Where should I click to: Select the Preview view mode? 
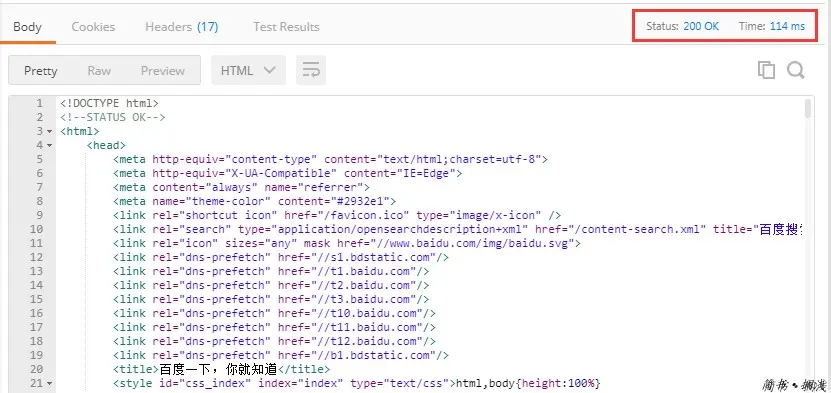pos(163,70)
